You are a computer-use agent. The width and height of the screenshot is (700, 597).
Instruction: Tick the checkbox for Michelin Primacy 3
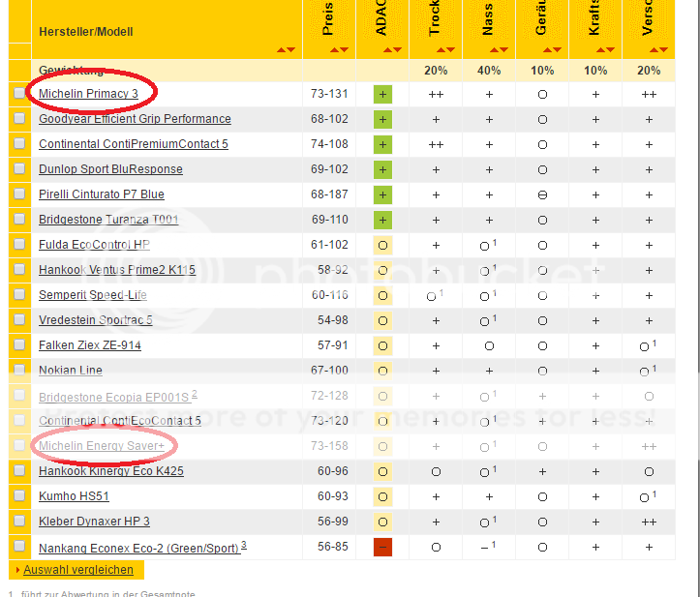pyautogui.click(x=19, y=93)
